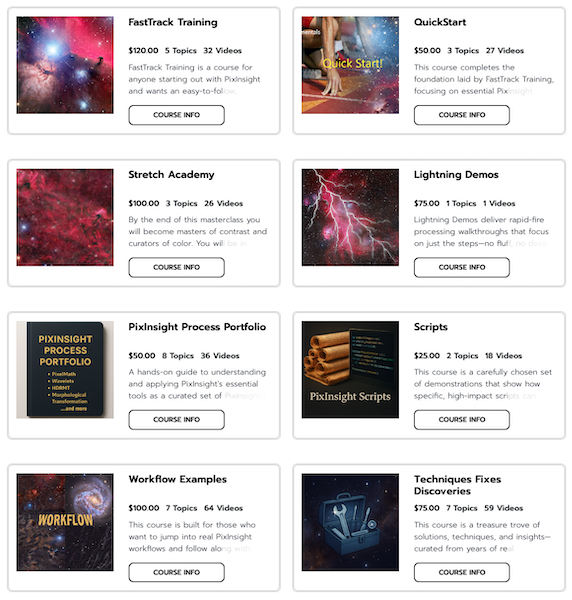This screenshot has height=600, width=572.
Task: Click the Techniques Fixes Discoveries heading
Action: point(457,485)
